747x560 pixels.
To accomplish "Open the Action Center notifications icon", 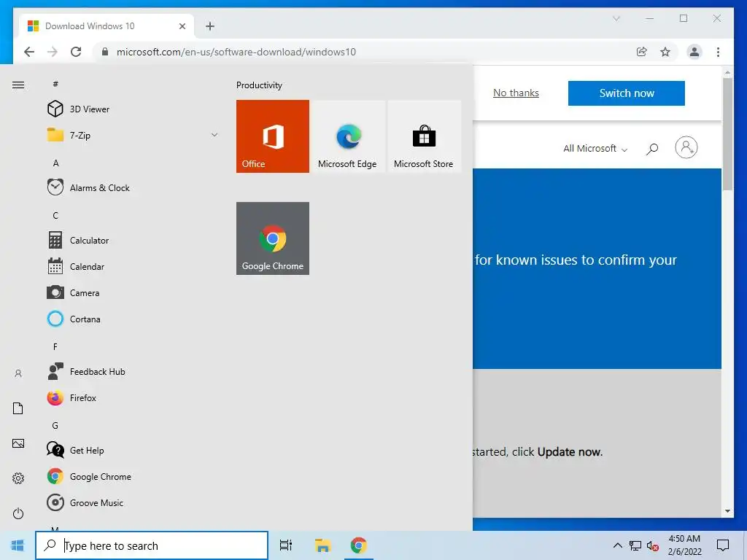I will (x=723, y=545).
